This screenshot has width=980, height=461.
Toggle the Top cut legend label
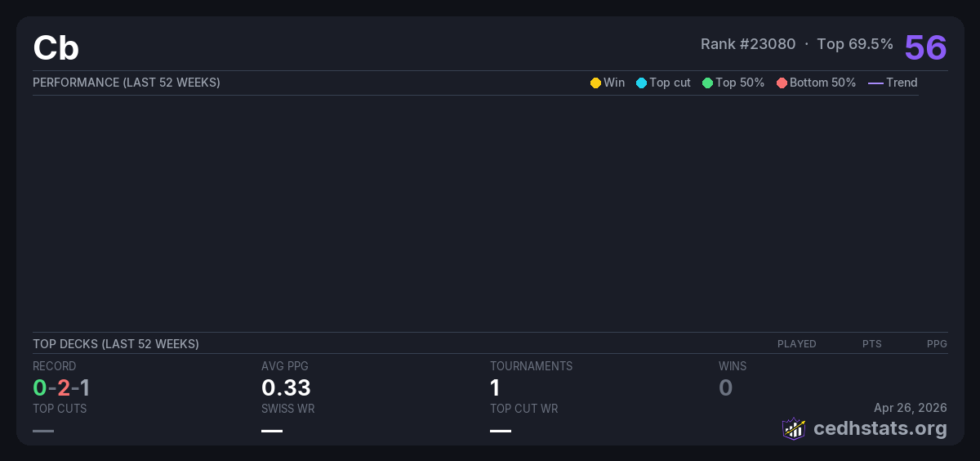(x=670, y=83)
